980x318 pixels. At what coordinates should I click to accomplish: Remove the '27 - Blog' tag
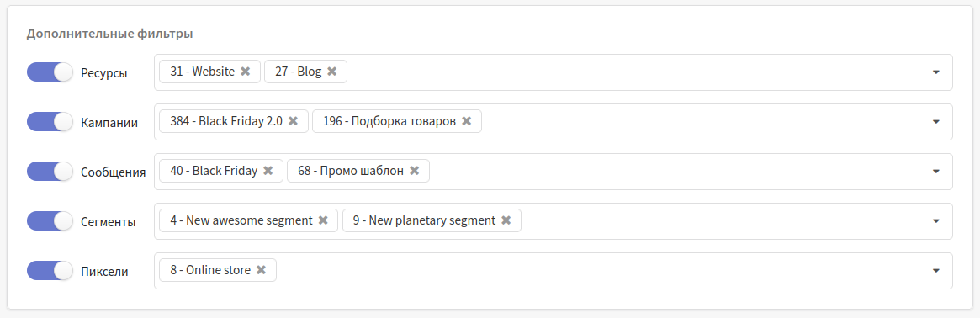coord(332,72)
